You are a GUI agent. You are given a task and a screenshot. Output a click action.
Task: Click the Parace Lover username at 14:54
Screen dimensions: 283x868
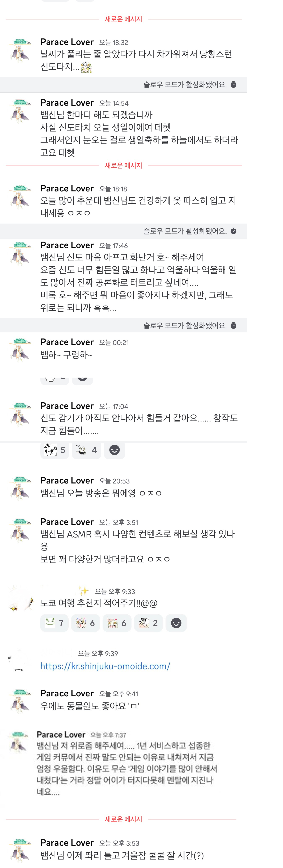pyautogui.click(x=67, y=103)
